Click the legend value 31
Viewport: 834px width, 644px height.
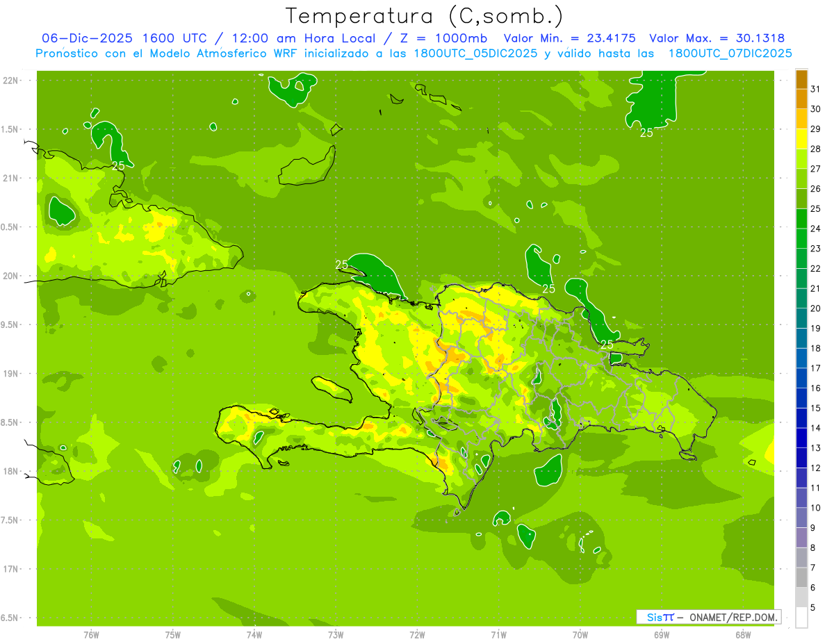click(816, 89)
